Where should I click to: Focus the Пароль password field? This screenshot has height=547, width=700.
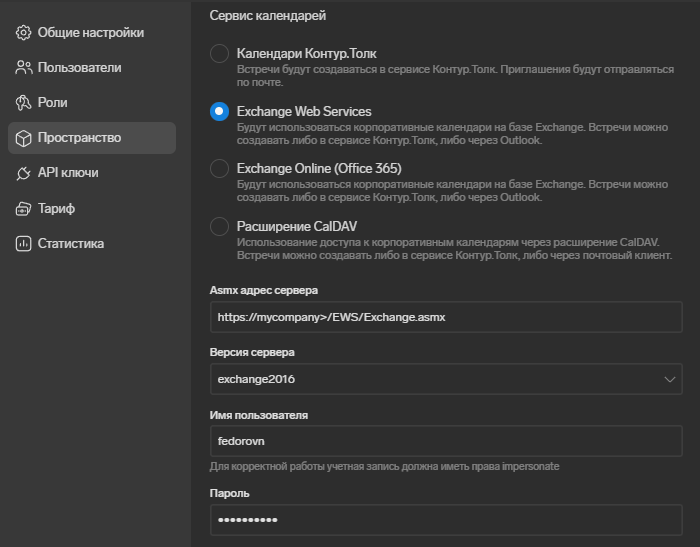point(445,521)
